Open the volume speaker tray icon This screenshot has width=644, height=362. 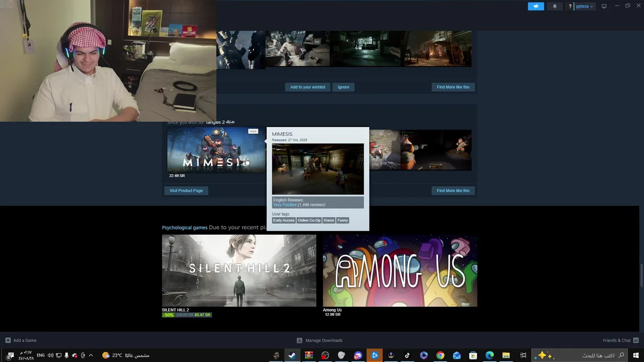[x=50, y=355]
